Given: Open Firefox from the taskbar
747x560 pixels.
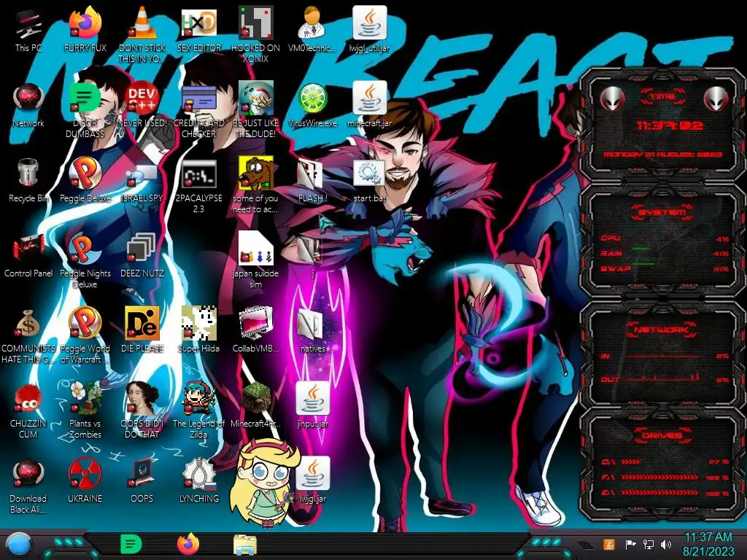Looking at the screenshot, I should point(188,544).
